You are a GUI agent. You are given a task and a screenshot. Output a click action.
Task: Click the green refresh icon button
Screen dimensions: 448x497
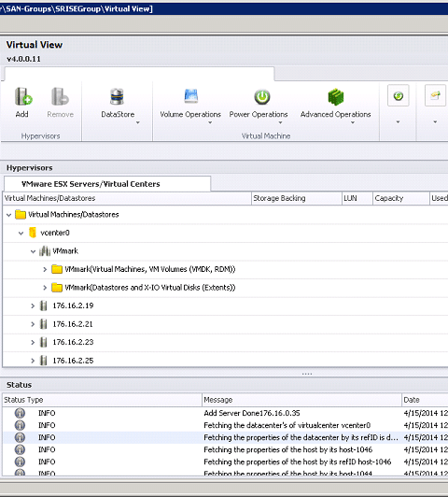[x=399, y=95]
